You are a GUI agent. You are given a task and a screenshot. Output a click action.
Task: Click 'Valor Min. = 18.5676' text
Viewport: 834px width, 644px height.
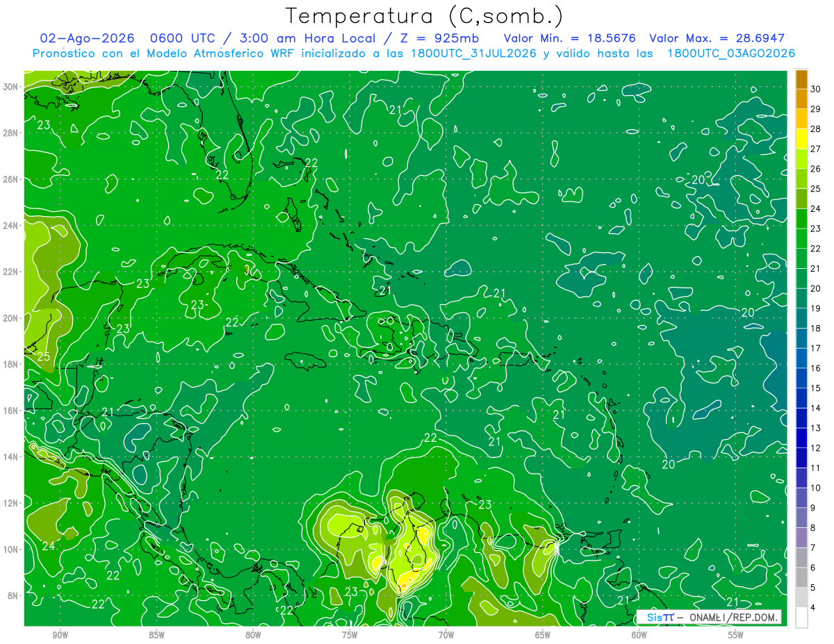(570, 38)
